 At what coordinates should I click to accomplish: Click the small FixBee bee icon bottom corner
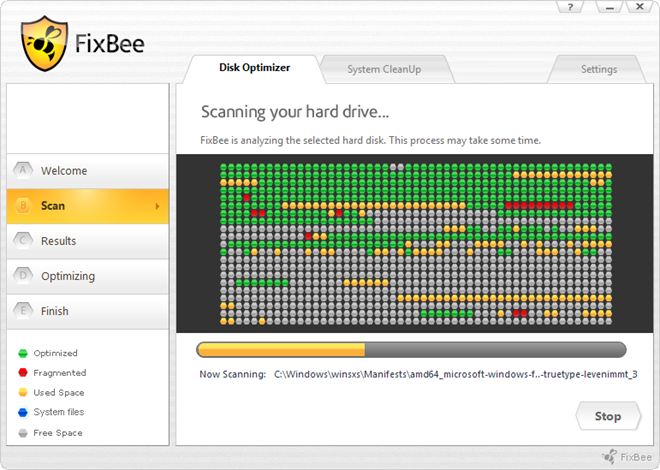609,457
